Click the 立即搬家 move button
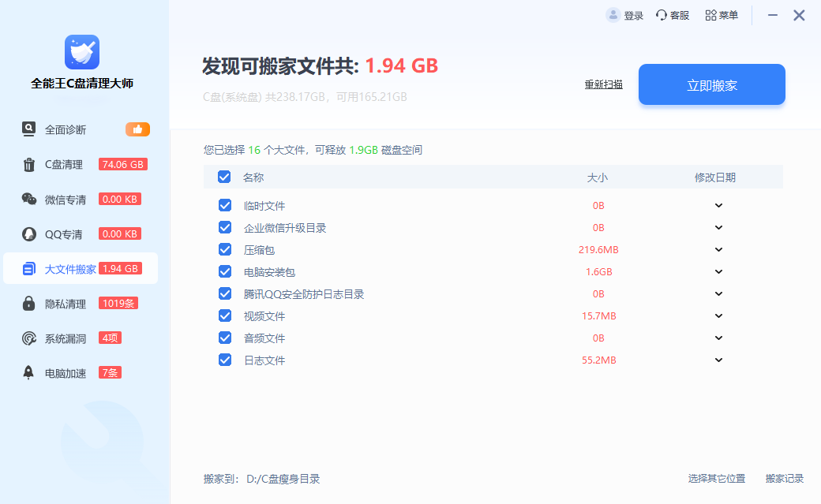Viewport: 821px width, 504px height. click(710, 84)
